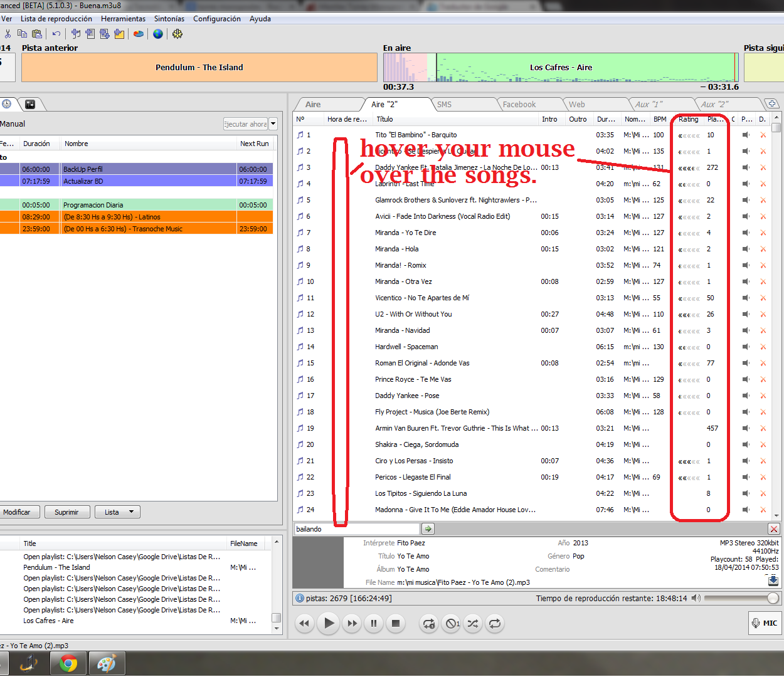Click the Suprimir button
The width and height of the screenshot is (784, 677).
[x=66, y=512]
